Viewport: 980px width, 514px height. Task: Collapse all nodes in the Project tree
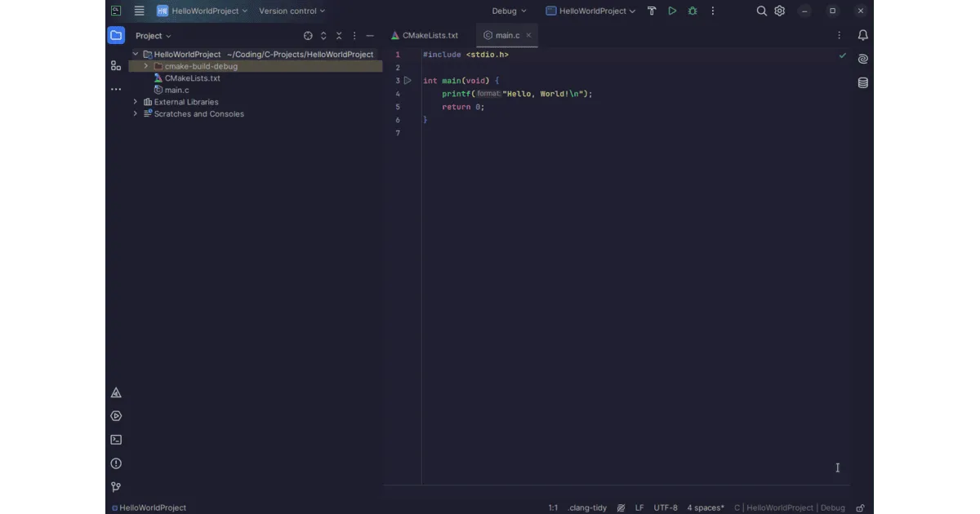point(339,35)
